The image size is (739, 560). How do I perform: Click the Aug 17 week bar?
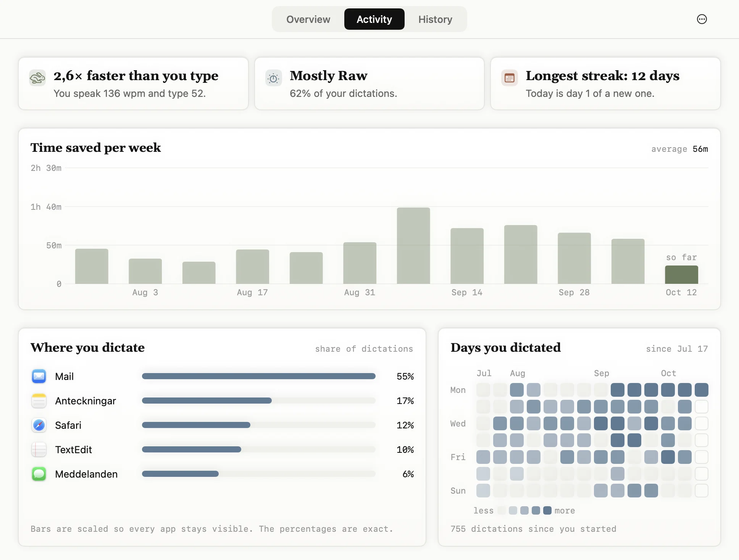point(252,267)
